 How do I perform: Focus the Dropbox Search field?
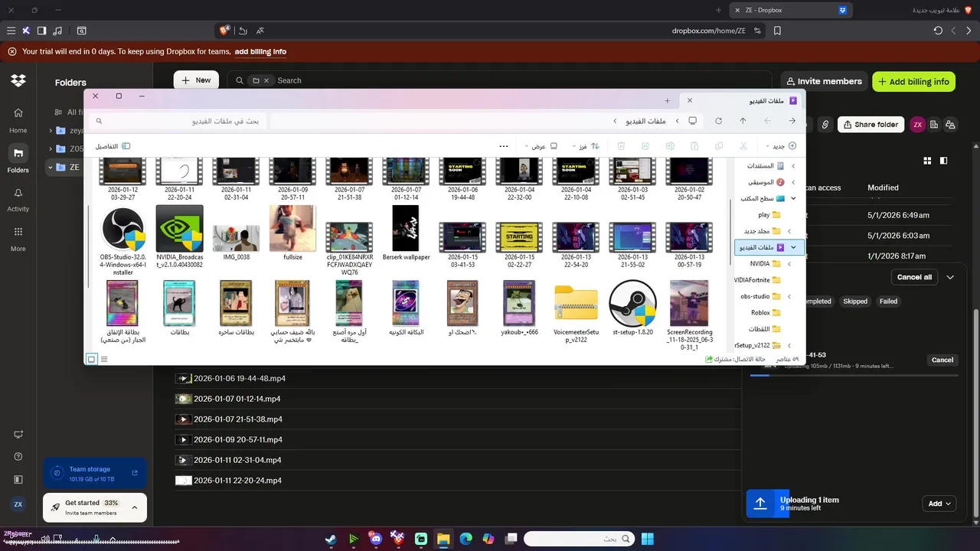500,80
